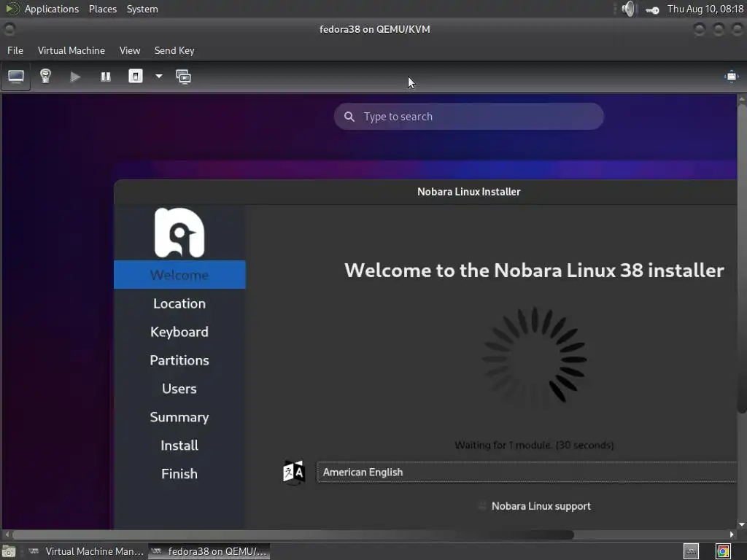Screen dimensions: 747x560
Task: Click the date and time clock
Action: point(705,9)
